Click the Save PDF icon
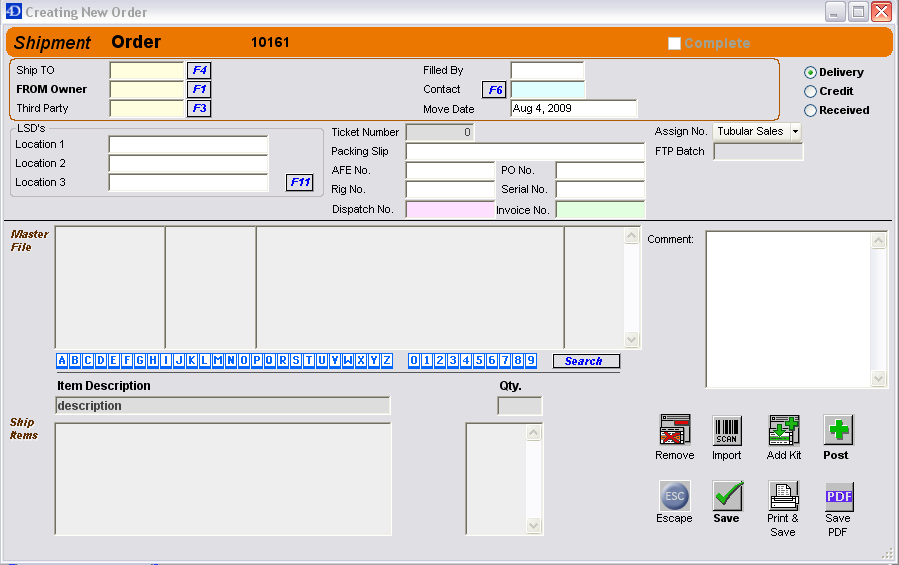The image size is (899, 565). (x=839, y=497)
